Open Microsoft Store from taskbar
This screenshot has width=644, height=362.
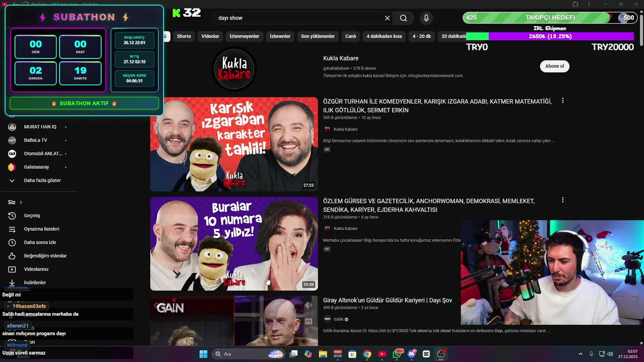click(352, 354)
